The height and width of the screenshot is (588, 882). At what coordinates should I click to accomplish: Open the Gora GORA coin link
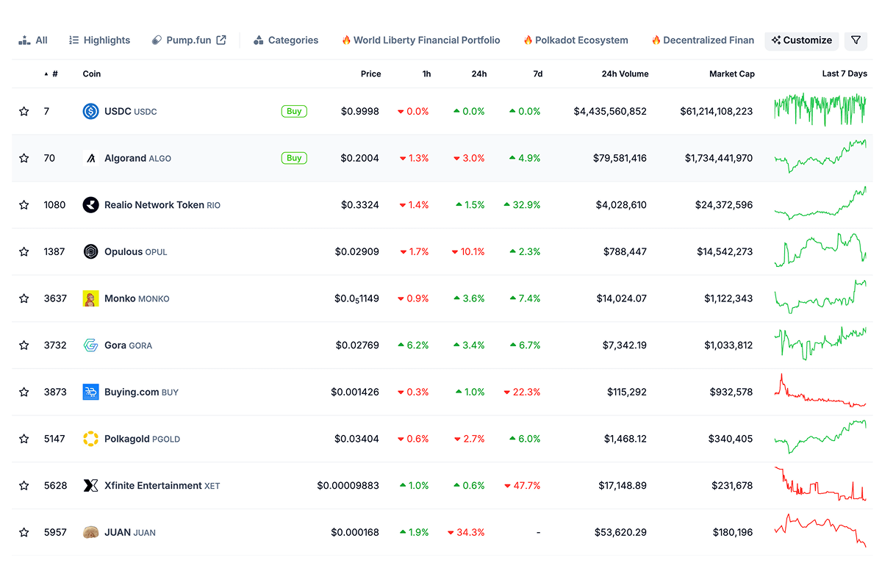point(129,345)
